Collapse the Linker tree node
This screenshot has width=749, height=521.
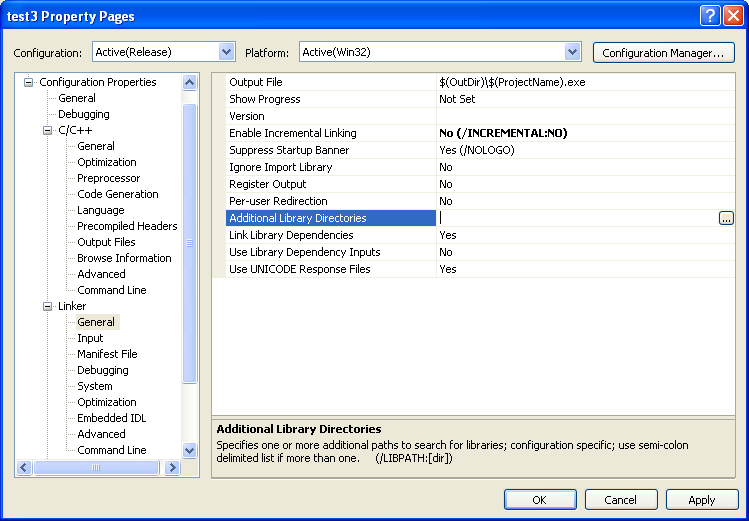(x=47, y=306)
